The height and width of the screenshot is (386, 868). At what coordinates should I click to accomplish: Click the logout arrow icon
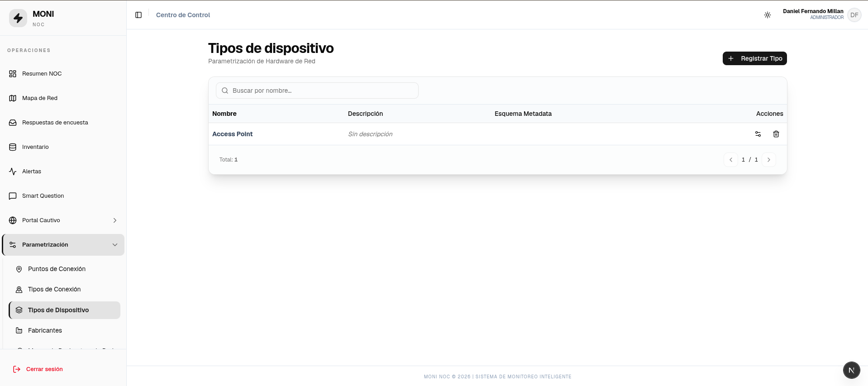[17, 369]
